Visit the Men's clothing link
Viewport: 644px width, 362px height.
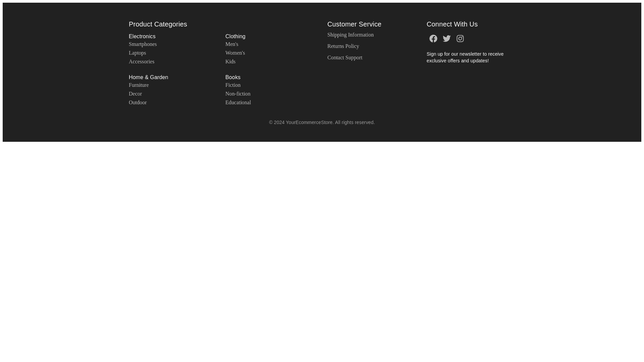[231, 44]
